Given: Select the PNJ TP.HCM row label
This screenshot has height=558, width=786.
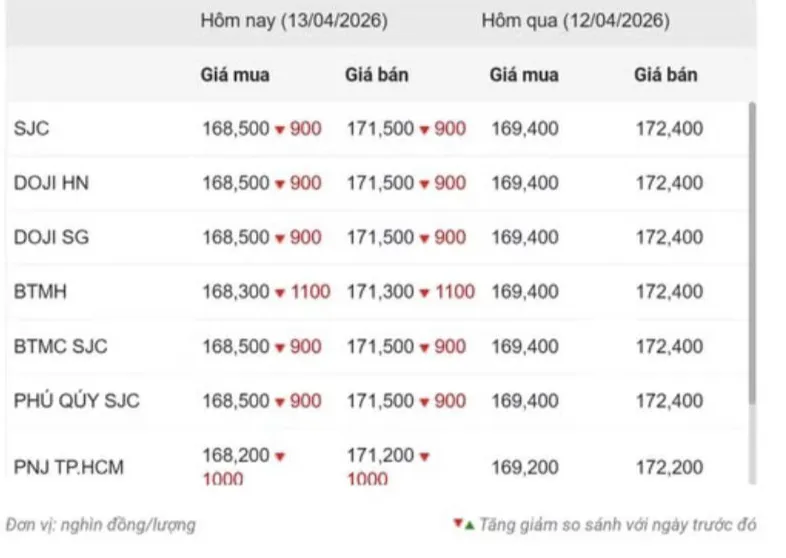Looking at the screenshot, I should point(69,467).
